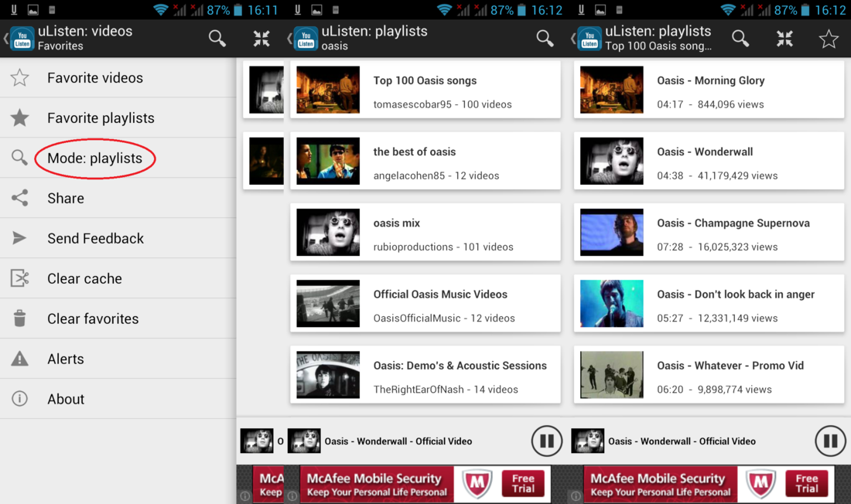
Task: Choose Send Feedback in the sidebar
Action: pos(118,238)
